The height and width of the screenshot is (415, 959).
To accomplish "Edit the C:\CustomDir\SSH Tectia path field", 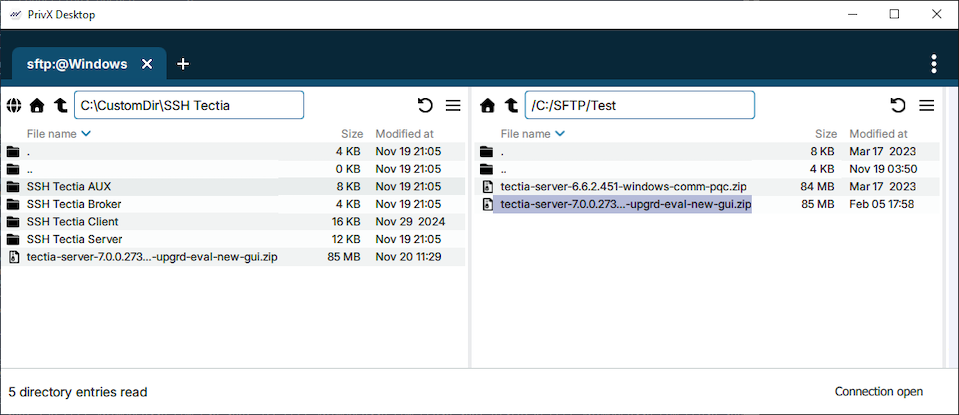I will [189, 105].
